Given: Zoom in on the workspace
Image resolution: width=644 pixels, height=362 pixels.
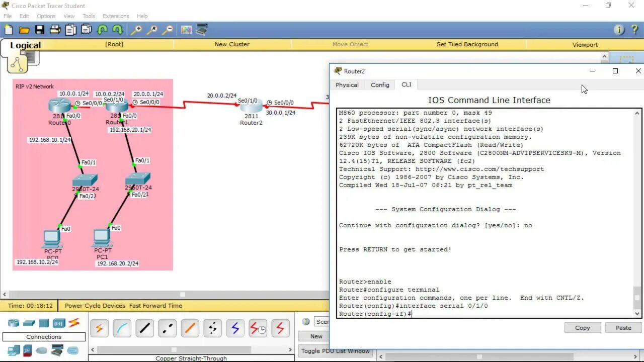Looking at the screenshot, I should pos(136,30).
